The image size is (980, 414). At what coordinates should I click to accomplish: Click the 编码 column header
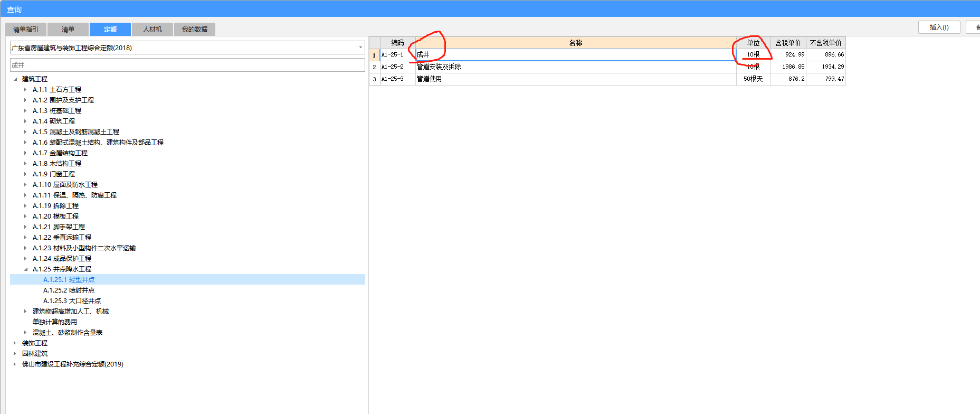pos(397,43)
